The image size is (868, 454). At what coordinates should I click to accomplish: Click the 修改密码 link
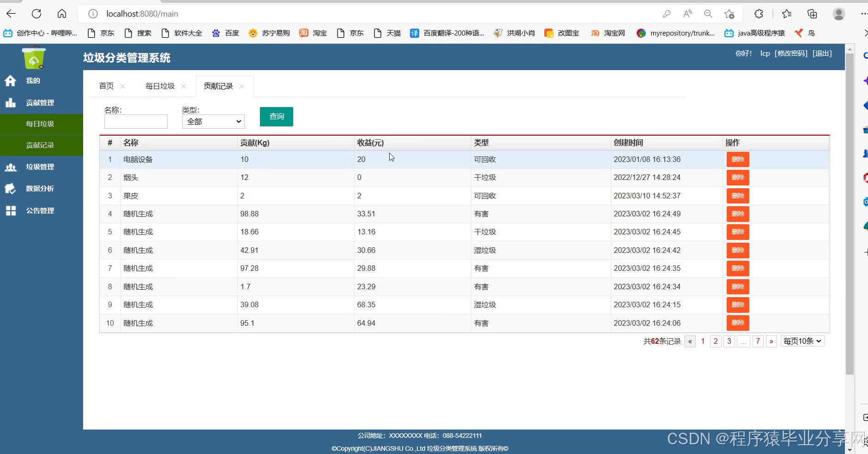(791, 54)
